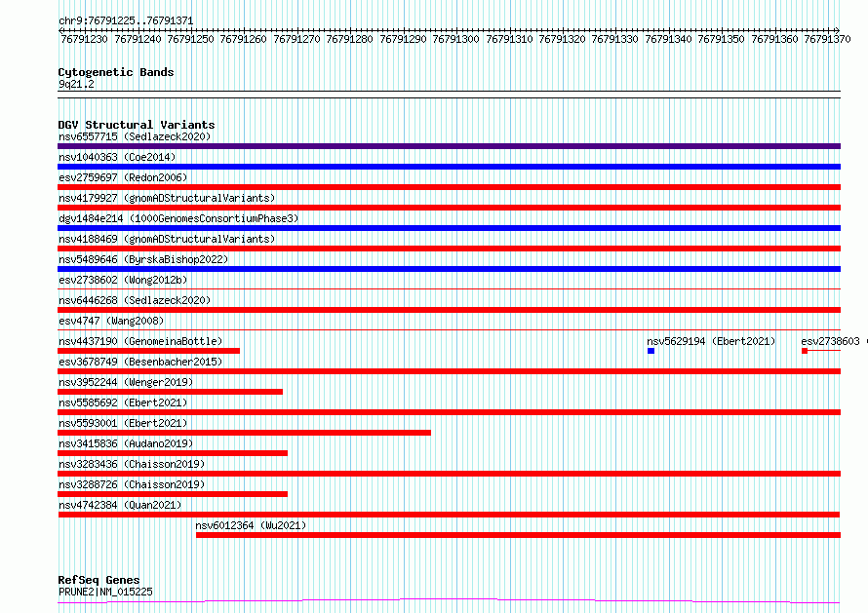The image size is (868, 613).
Task: Click the short red nsv4437190 bar
Action: [x=149, y=351]
